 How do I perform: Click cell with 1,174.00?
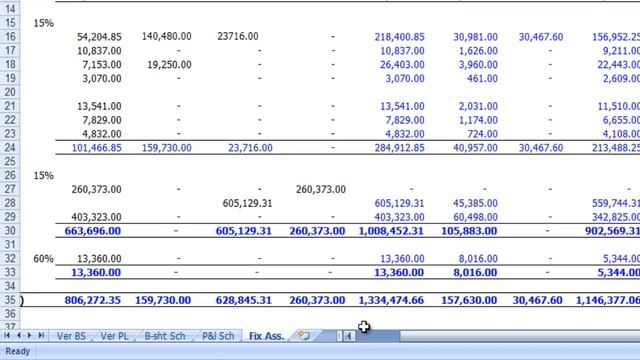pyautogui.click(x=478, y=120)
